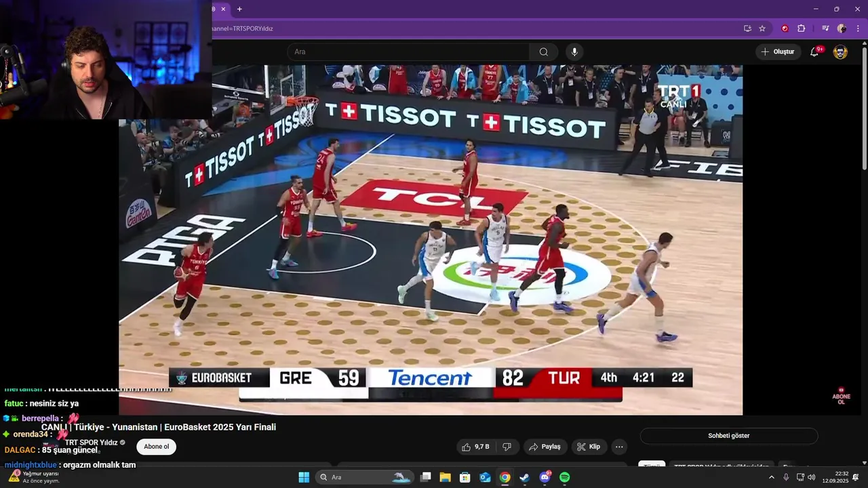Viewport: 868px width, 488px height.
Task: Dislike the video with thumbs down
Action: pos(507,447)
